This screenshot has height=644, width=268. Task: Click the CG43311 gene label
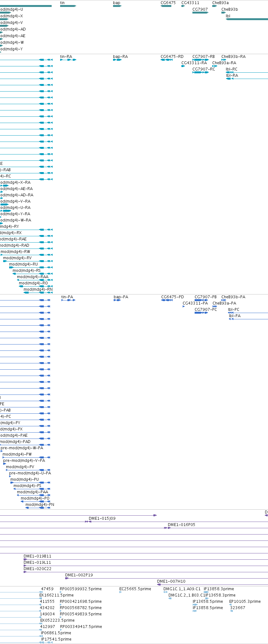[x=190, y=3]
